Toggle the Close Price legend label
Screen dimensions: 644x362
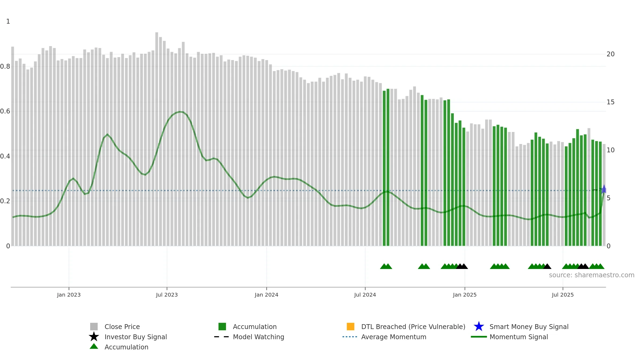122,327
